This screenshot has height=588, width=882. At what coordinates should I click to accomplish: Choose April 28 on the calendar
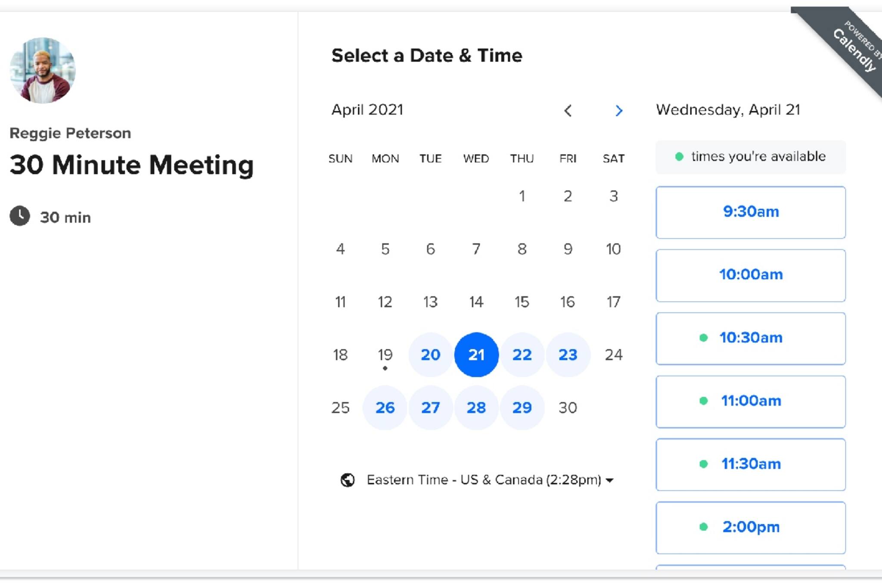pos(476,408)
